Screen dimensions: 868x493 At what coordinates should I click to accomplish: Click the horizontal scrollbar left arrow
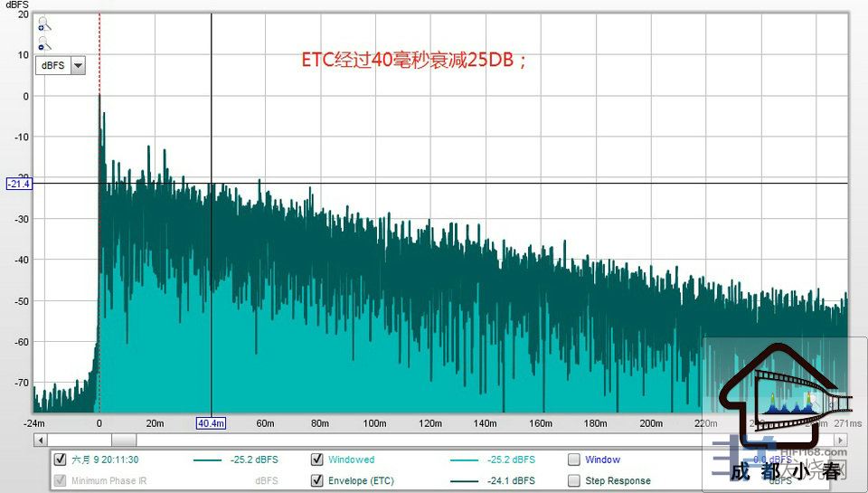pos(40,440)
